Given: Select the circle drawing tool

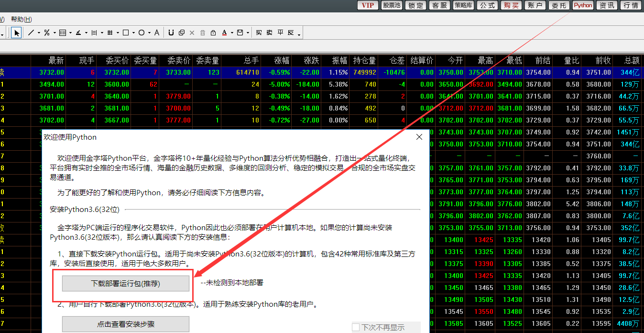Looking at the screenshot, I should [x=142, y=33].
